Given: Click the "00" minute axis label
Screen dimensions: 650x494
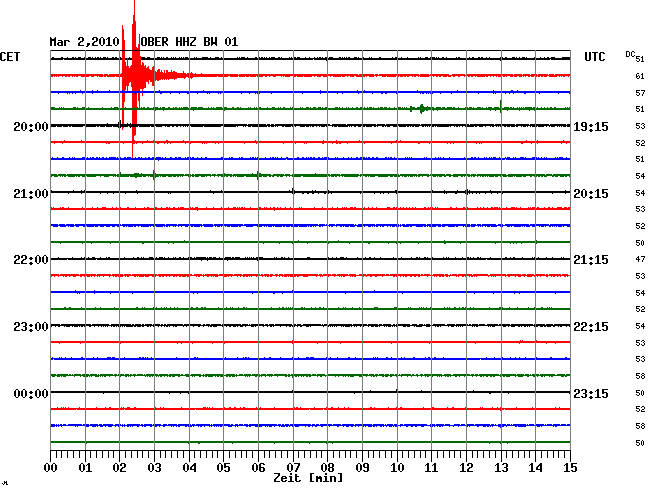Looking at the screenshot, I should pos(51,468).
